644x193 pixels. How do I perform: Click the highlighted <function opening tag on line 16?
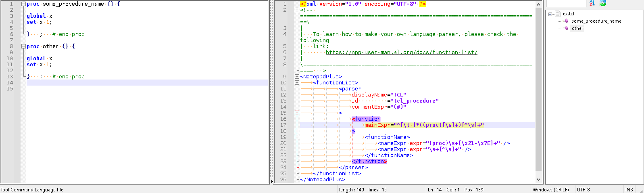coord(366,119)
